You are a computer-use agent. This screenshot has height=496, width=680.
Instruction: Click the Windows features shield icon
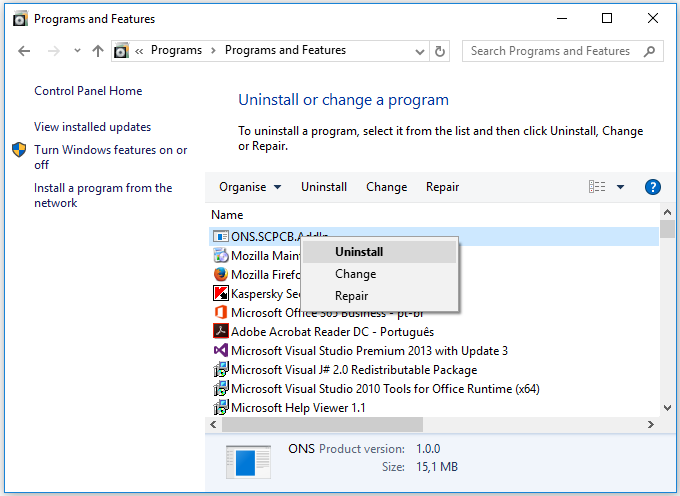[x=19, y=150]
